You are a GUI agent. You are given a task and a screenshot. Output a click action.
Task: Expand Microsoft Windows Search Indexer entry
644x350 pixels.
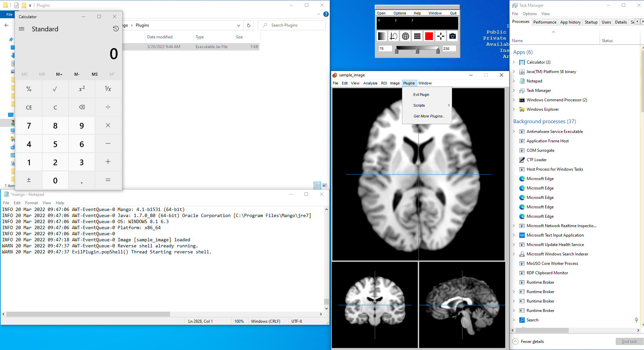tap(514, 254)
